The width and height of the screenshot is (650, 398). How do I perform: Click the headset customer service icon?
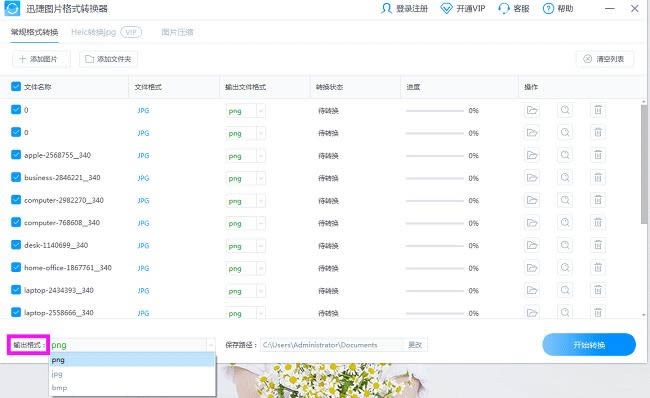click(504, 8)
